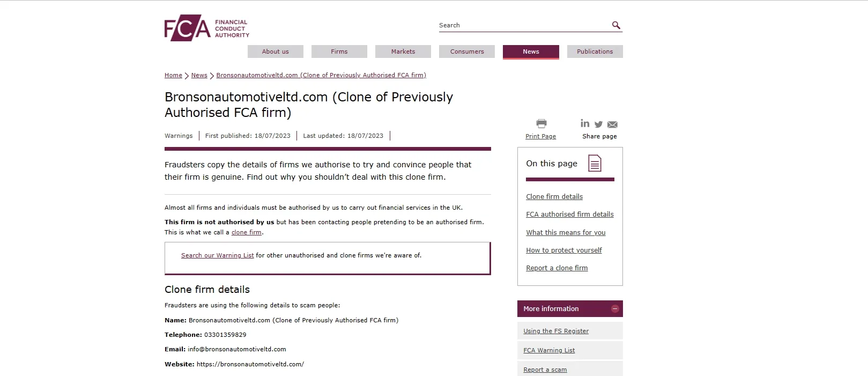Image resolution: width=868 pixels, height=376 pixels.
Task: Click the Print Page link
Action: point(541,136)
